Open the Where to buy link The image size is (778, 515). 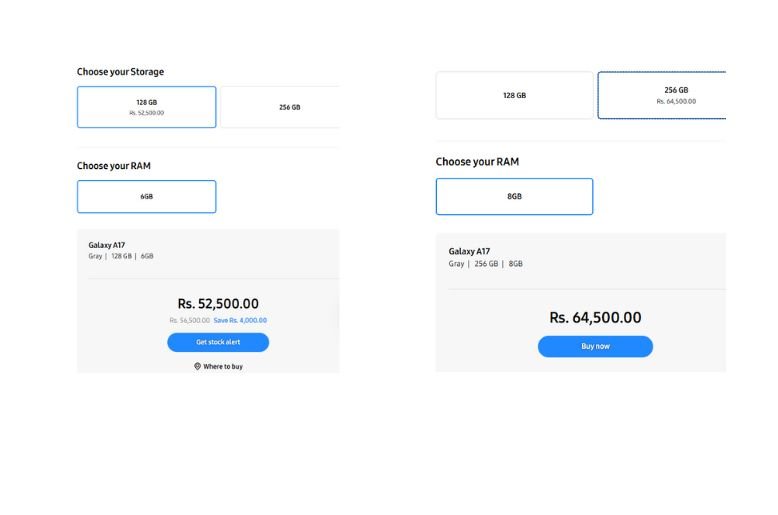222,367
